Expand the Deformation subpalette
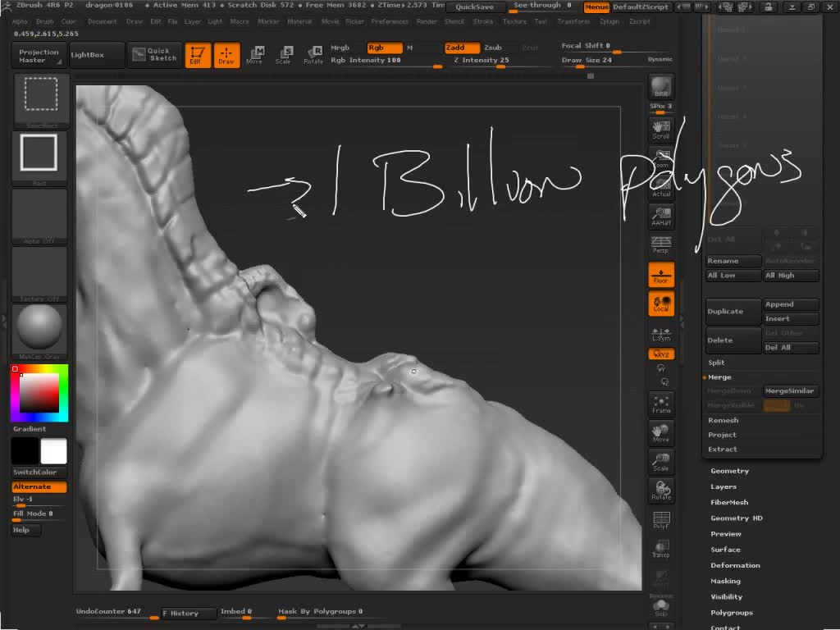This screenshot has width=840, height=630. pos(735,565)
